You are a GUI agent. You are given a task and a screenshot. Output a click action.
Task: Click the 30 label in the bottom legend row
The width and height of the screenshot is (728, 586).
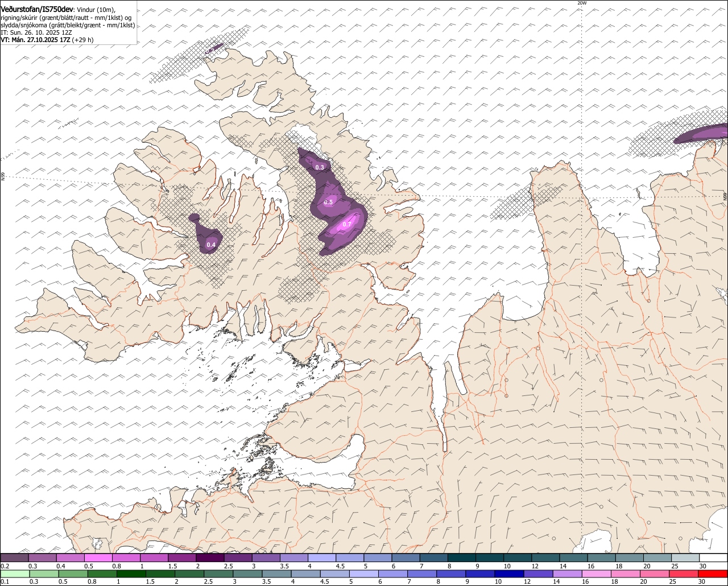pyautogui.click(x=701, y=581)
